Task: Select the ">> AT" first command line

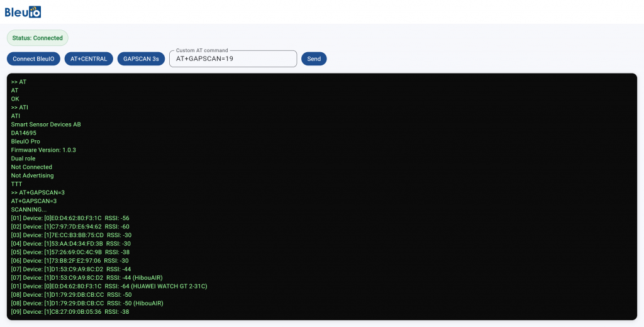Action: click(x=19, y=82)
